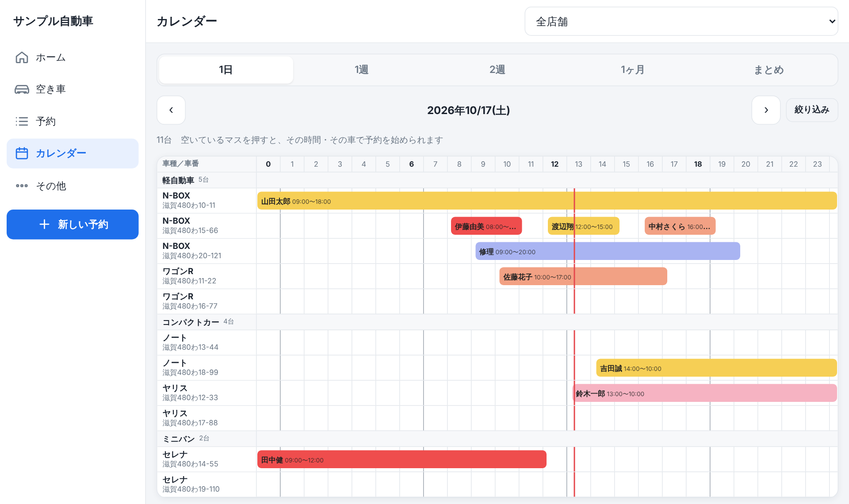Click the date heading 2026年10/17(土)
The width and height of the screenshot is (849, 504).
coord(468,110)
